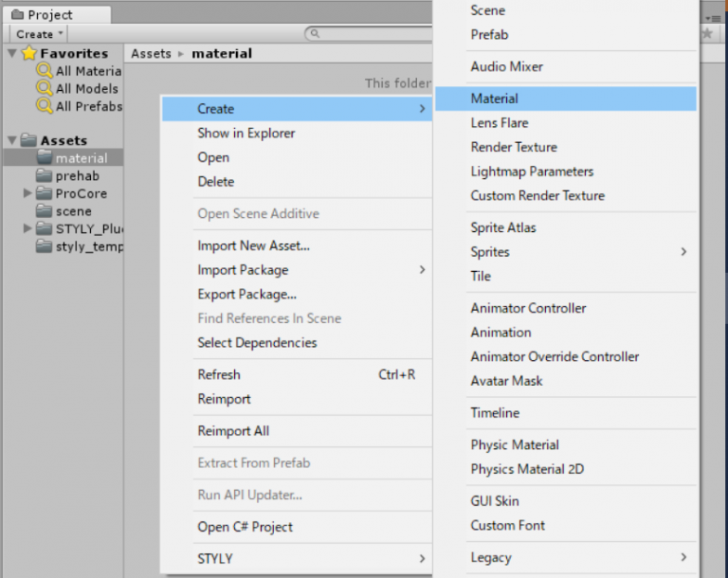Screen dimensions: 728x578
Task: Click the material folder icon in Assets
Action: tap(45, 158)
